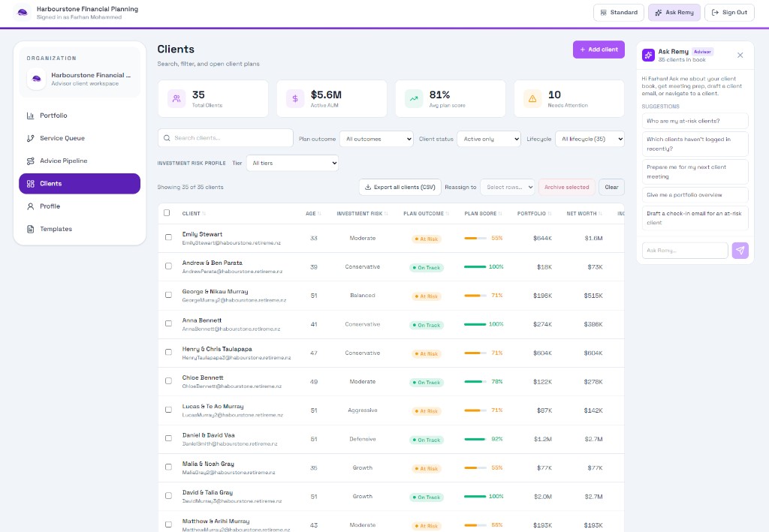Screen dimensions: 769x532
Task: Check the Anna Bennett row checkbox
Action: 168,323
